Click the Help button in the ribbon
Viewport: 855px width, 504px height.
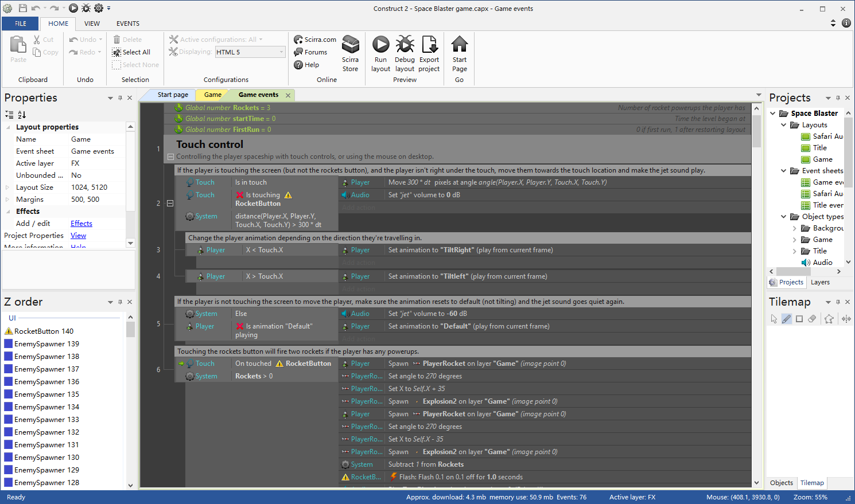pos(306,65)
